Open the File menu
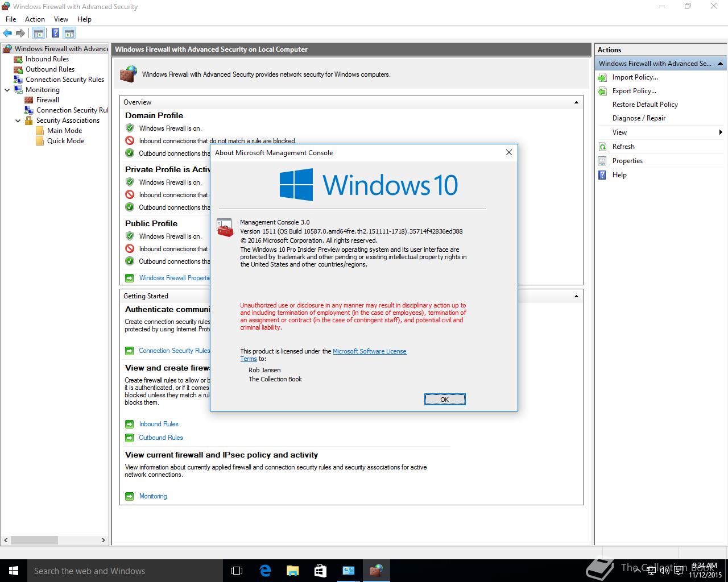The height and width of the screenshot is (582, 728). [x=11, y=19]
